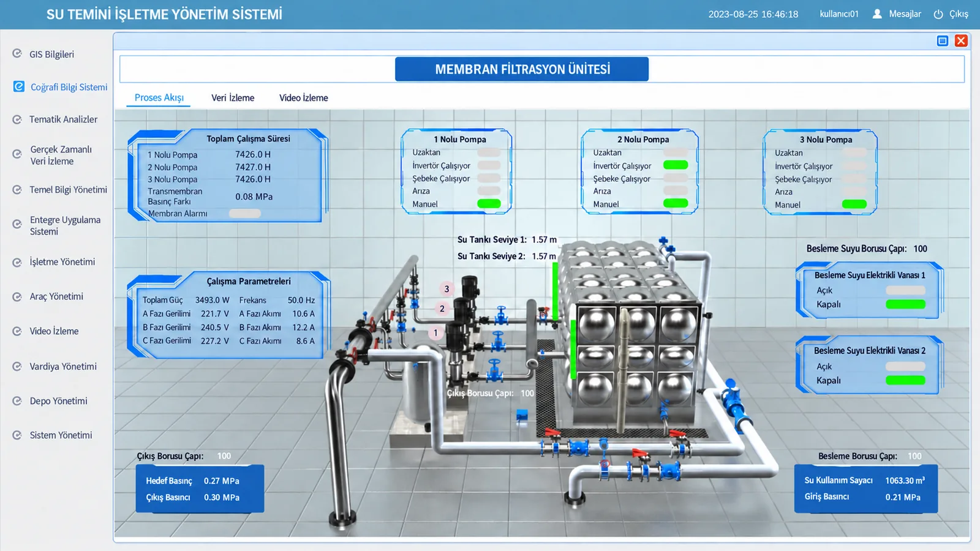Switch to the Veri İzleme tab

pyautogui.click(x=233, y=98)
